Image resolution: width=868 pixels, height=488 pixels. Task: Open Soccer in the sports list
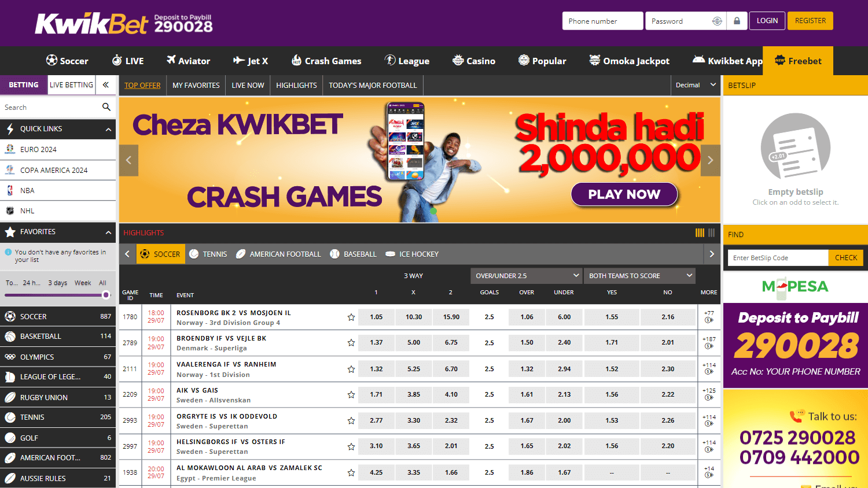coord(58,316)
